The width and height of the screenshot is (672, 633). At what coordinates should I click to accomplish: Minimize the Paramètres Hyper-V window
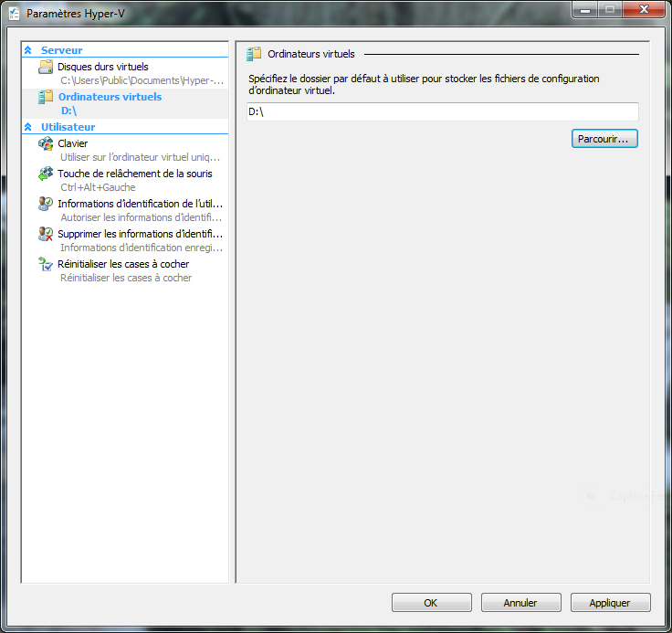point(585,9)
